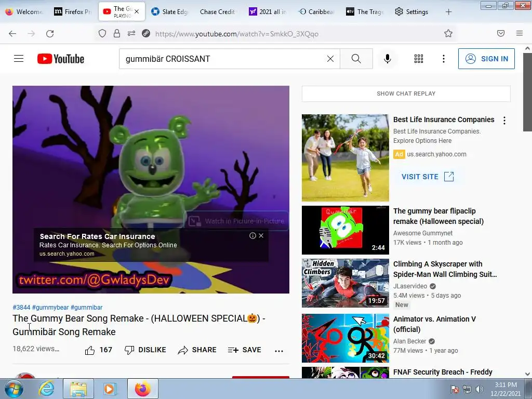This screenshot has height=399, width=532.
Task: Click Watch in Picture-in-Picture toggle
Action: click(x=236, y=221)
